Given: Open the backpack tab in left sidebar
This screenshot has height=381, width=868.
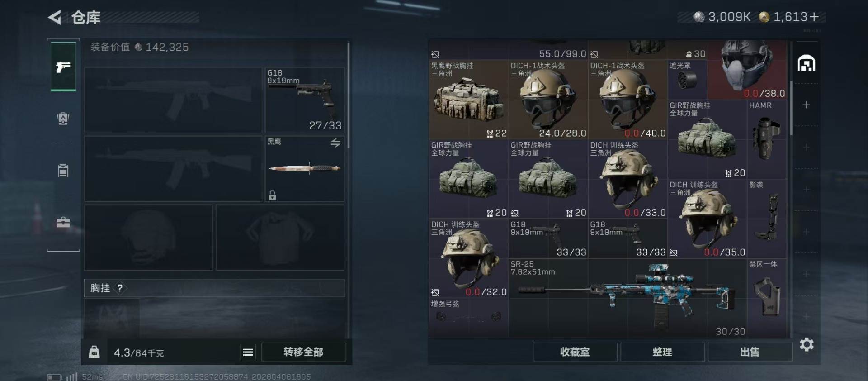Looking at the screenshot, I should 63,119.
